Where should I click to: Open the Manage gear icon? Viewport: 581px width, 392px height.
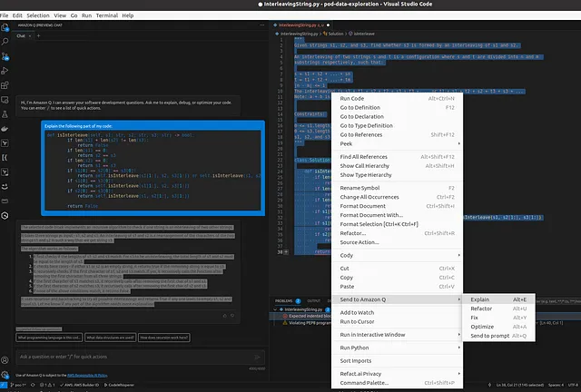pyautogui.click(x=5, y=375)
